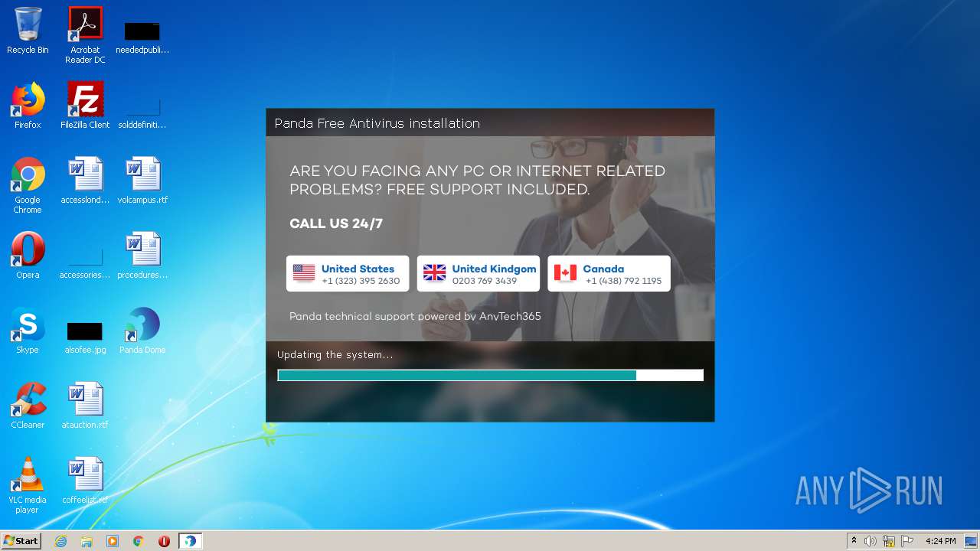Click the Canada flag icon

click(x=565, y=273)
